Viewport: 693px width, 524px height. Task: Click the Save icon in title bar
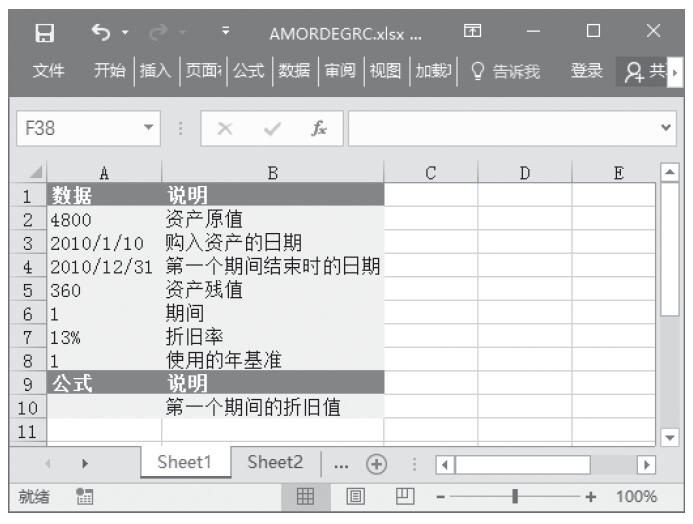42,33
